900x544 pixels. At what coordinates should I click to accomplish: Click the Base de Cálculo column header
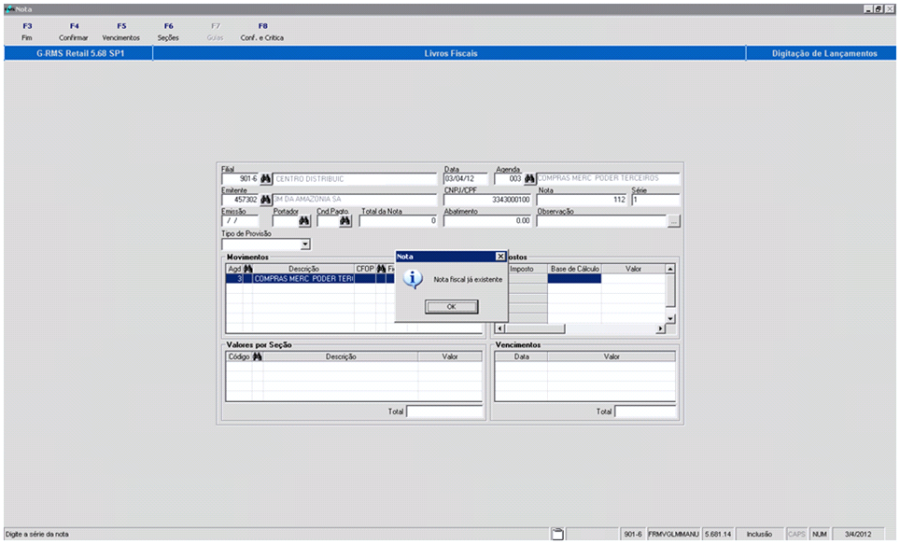[575, 269]
